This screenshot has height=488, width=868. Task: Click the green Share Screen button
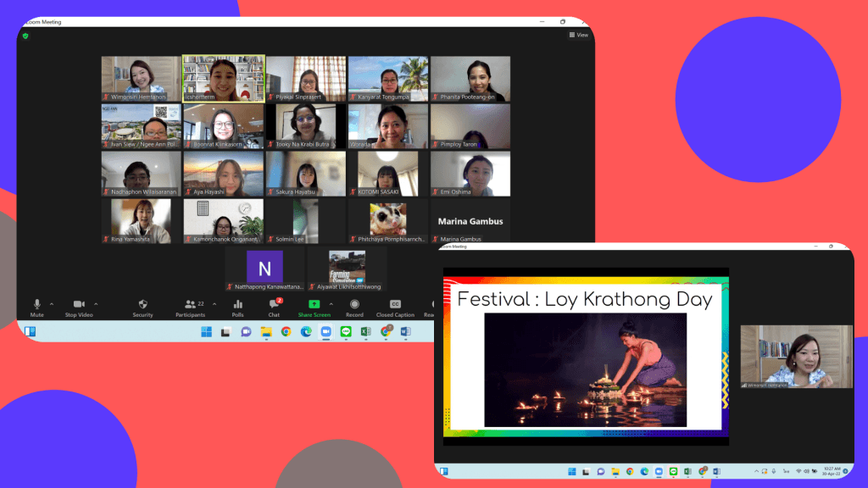[x=314, y=305]
